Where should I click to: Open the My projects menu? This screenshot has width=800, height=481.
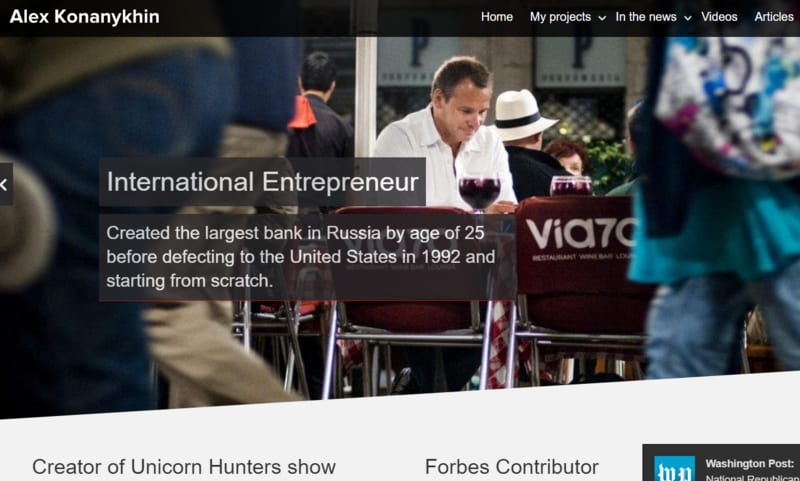point(560,17)
